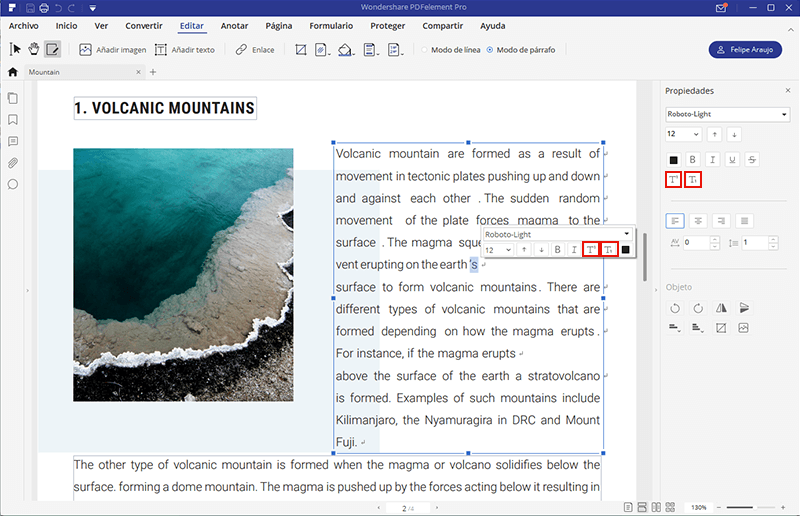The image size is (800, 516).
Task: Click Añadir texto to add text
Action: pos(185,50)
